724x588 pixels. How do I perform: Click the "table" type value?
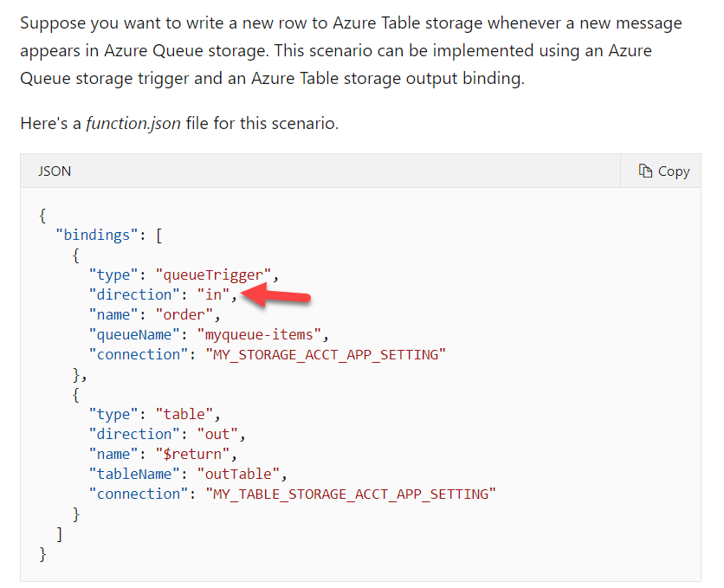[x=184, y=415]
